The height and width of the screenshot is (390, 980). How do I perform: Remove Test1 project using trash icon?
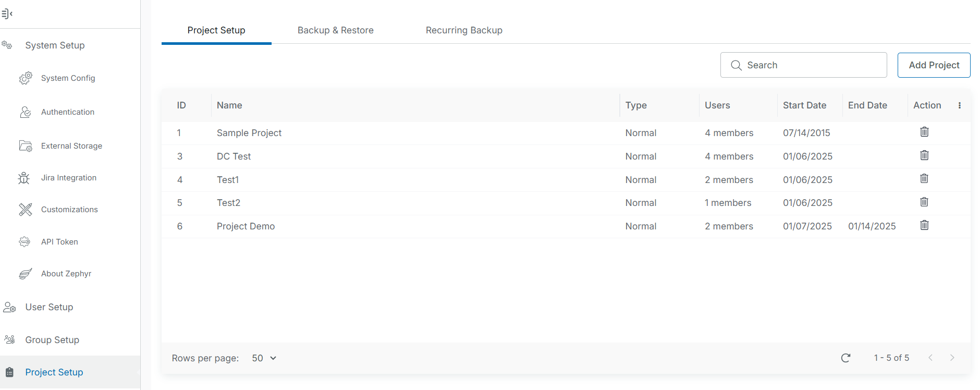[924, 179]
